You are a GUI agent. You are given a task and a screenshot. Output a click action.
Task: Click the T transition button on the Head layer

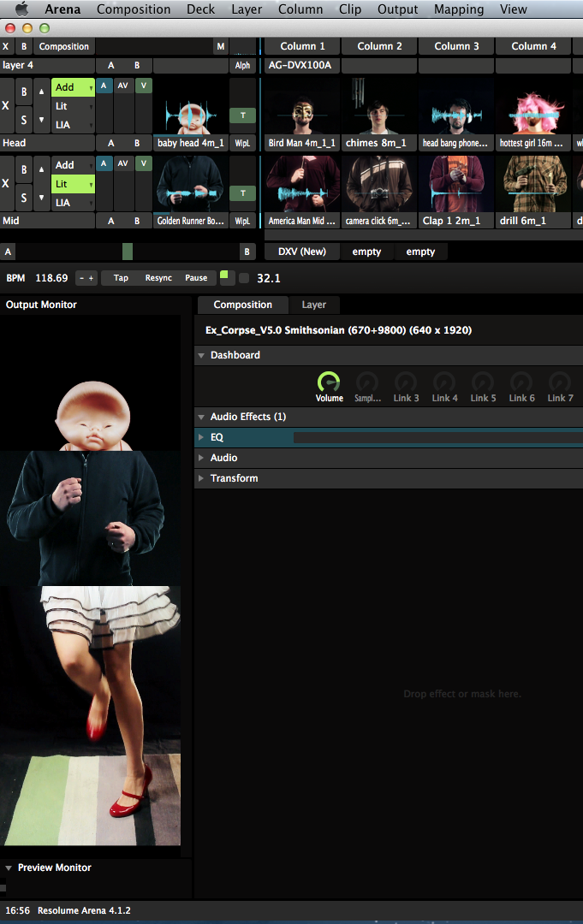click(x=242, y=115)
